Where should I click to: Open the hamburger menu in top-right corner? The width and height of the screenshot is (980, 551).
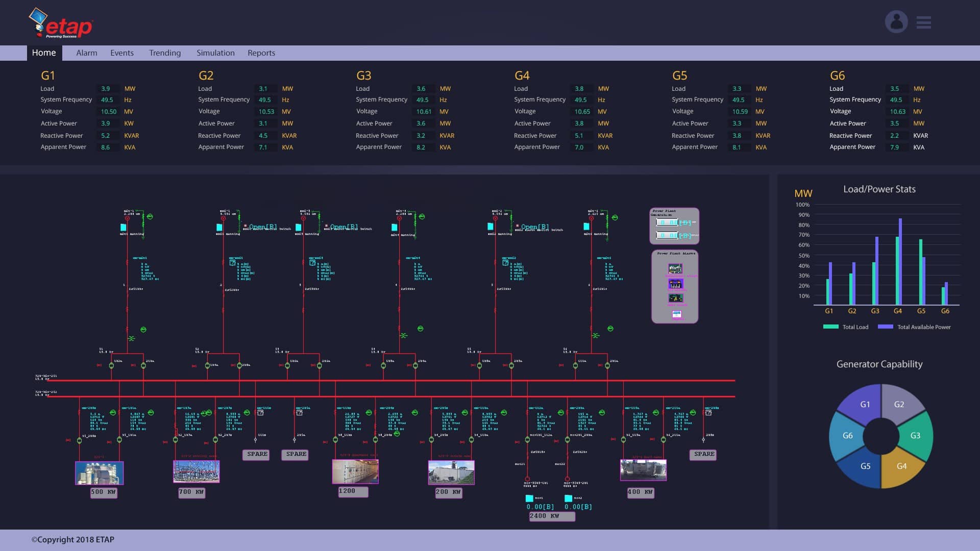coord(924,22)
